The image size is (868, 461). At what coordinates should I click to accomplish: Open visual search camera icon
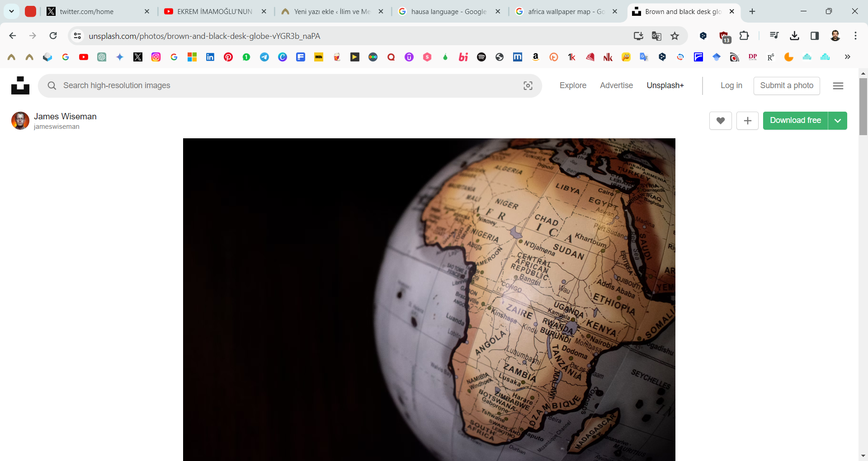point(528,86)
